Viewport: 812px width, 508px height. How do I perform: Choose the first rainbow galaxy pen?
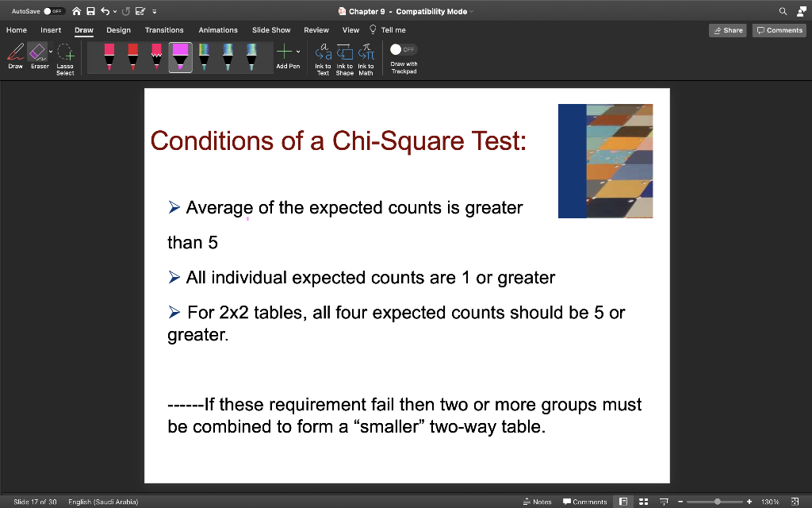coord(204,56)
